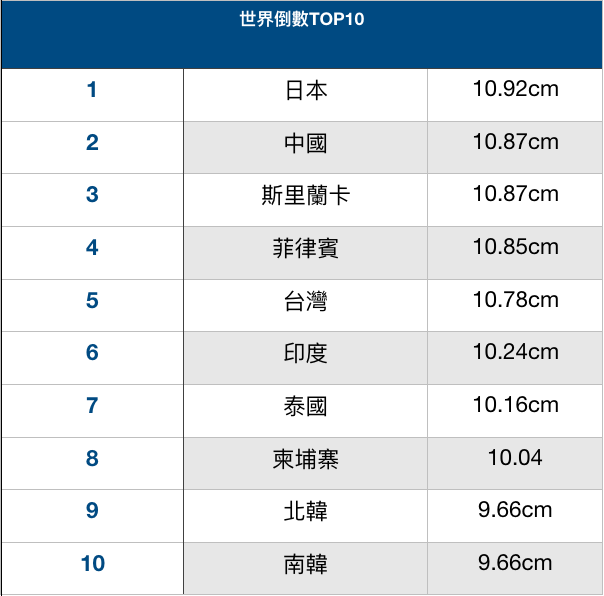Click the 10.85cm value cell

tap(515, 247)
